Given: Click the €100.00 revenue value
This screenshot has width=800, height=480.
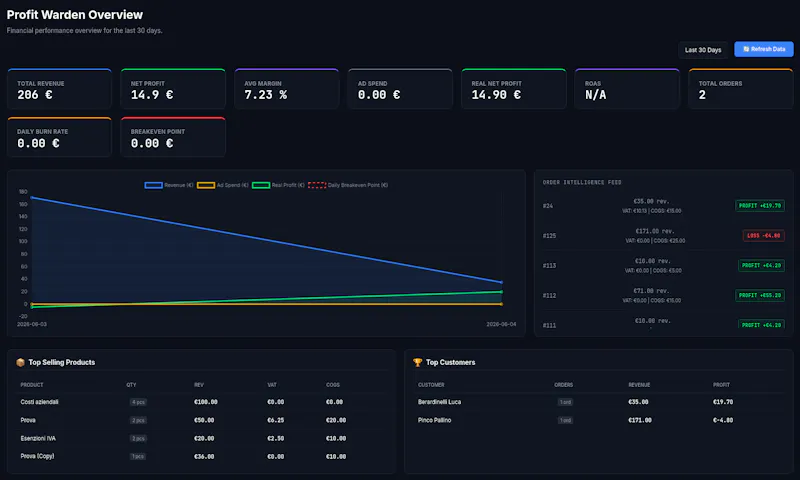Looking at the screenshot, I should (206, 402).
